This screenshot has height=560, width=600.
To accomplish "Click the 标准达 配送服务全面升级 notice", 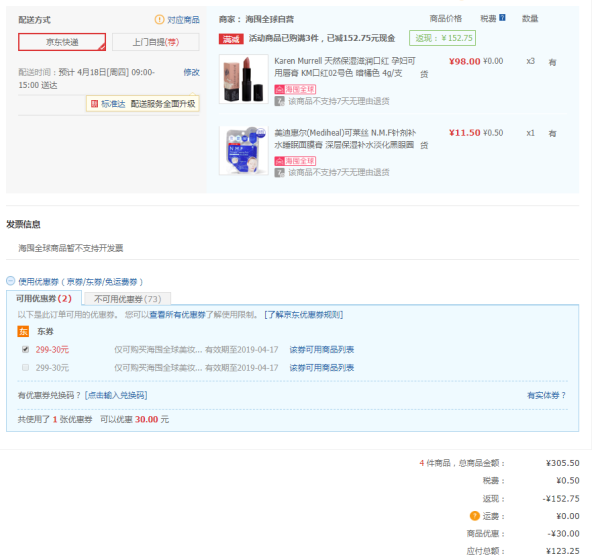I will (x=143, y=104).
